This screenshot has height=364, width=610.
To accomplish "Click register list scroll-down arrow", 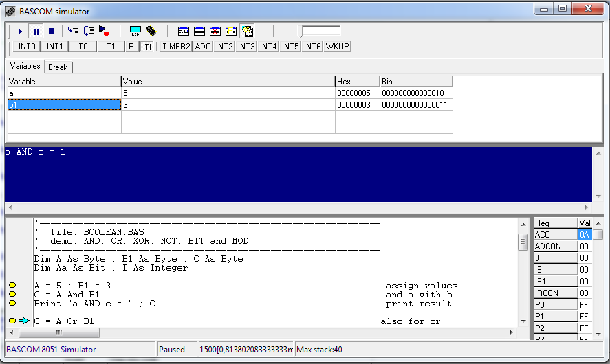I will (598, 334).
